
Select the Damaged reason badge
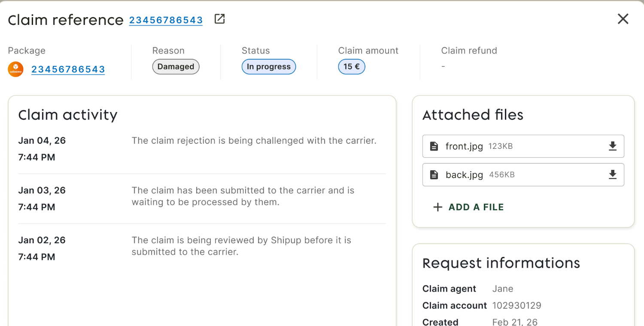176,66
